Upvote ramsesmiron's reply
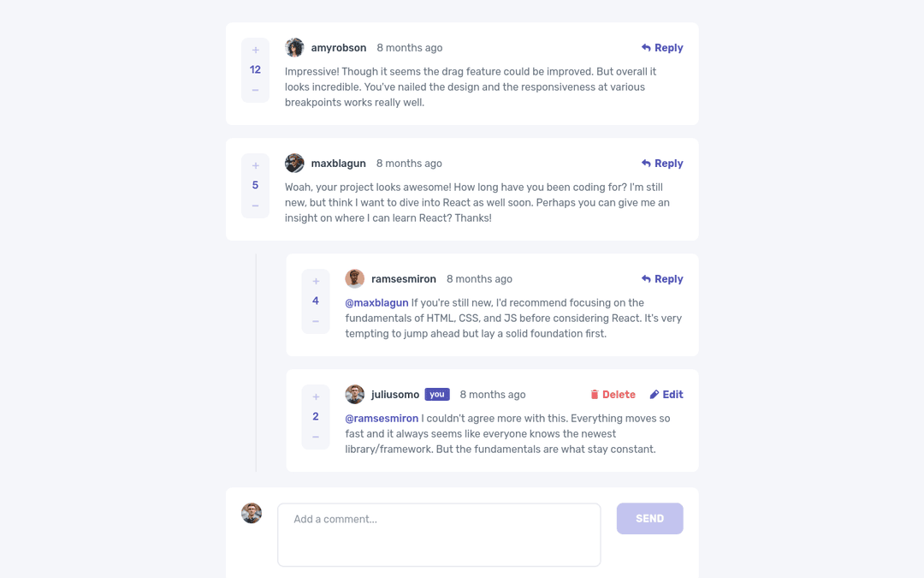The image size is (924, 578). pyautogui.click(x=316, y=280)
